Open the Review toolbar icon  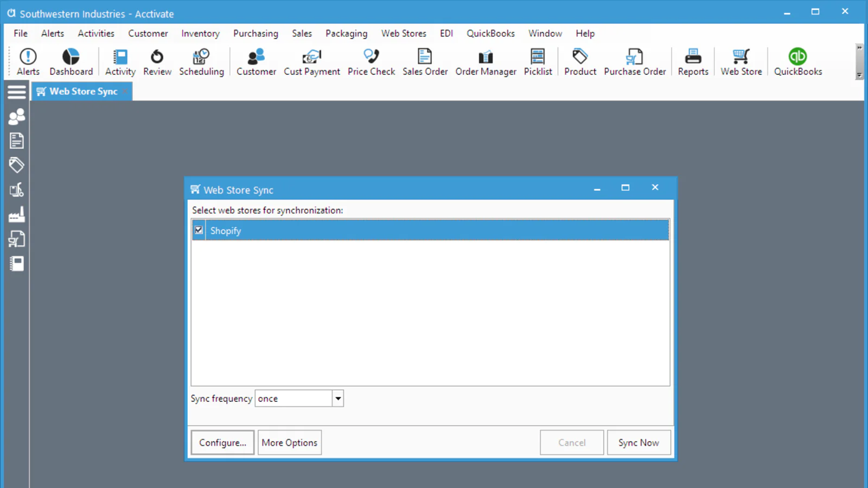[157, 62]
